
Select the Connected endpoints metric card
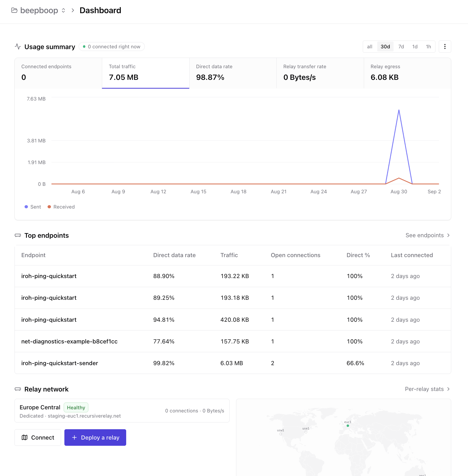pos(58,73)
